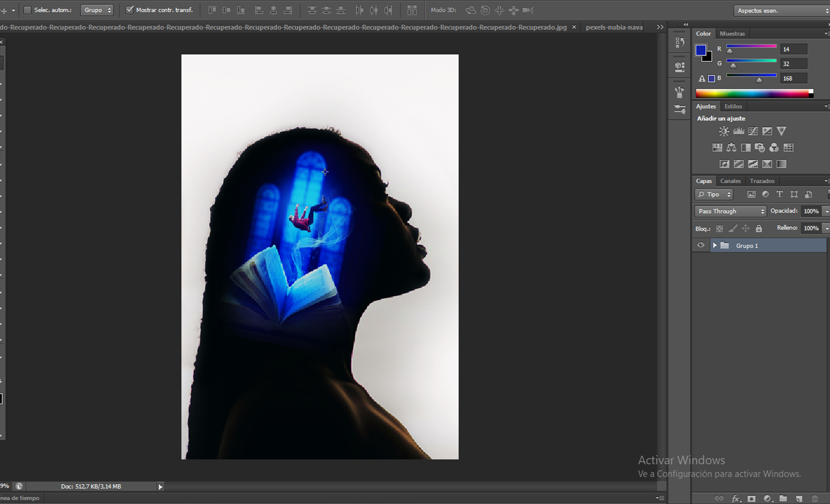
Task: Uncheck Mostrar contr. transf. checkbox
Action: tap(130, 10)
